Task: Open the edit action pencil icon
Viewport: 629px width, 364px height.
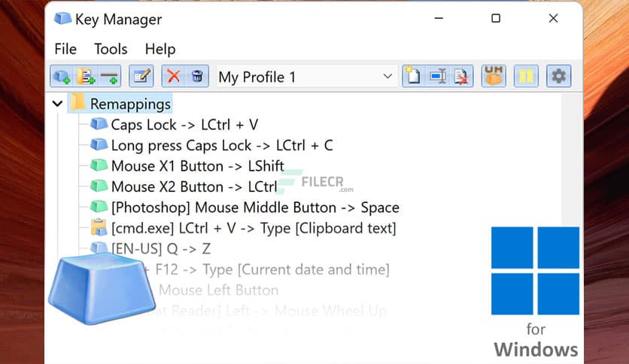Action: click(x=141, y=76)
